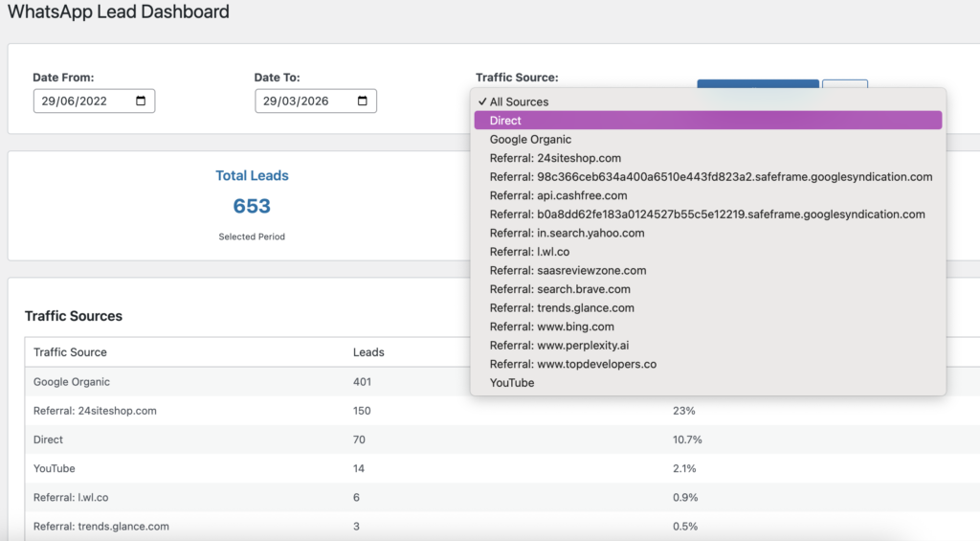Select Google Organic from dropdown list
The image size is (980, 541).
pyautogui.click(x=530, y=140)
